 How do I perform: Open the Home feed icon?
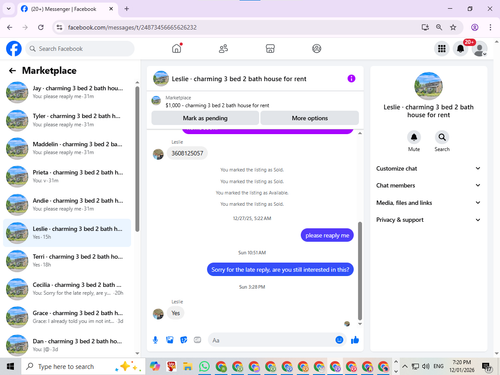[x=177, y=49]
